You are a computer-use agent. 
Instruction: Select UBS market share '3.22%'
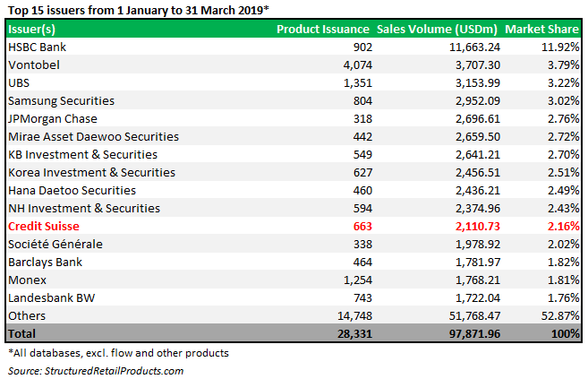(563, 83)
